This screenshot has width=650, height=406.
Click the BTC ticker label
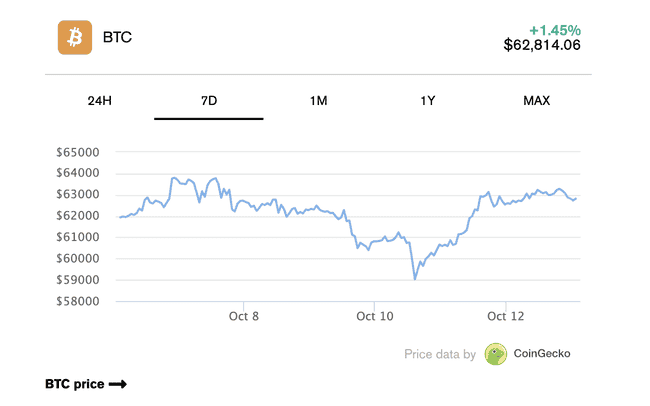click(117, 38)
